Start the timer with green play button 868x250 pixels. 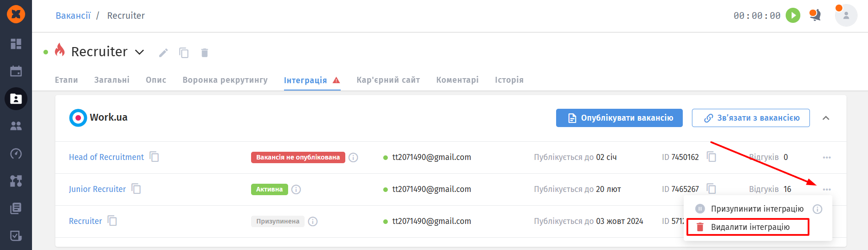(793, 16)
